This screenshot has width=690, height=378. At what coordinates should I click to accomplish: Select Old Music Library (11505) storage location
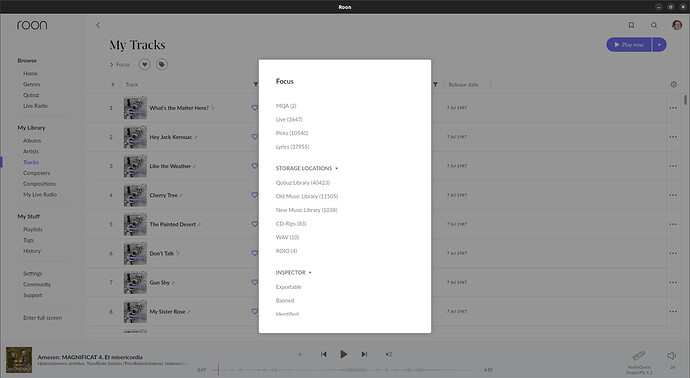coord(307,196)
